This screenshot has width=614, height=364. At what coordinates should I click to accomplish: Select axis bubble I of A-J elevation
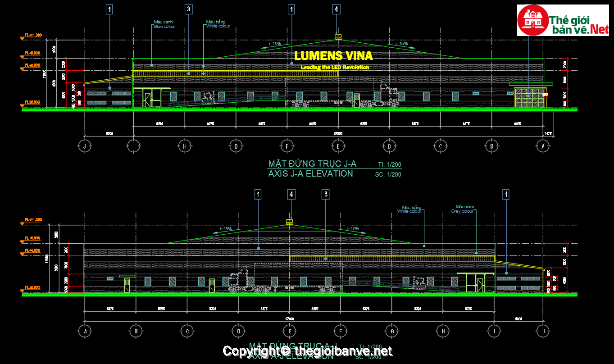point(495,331)
